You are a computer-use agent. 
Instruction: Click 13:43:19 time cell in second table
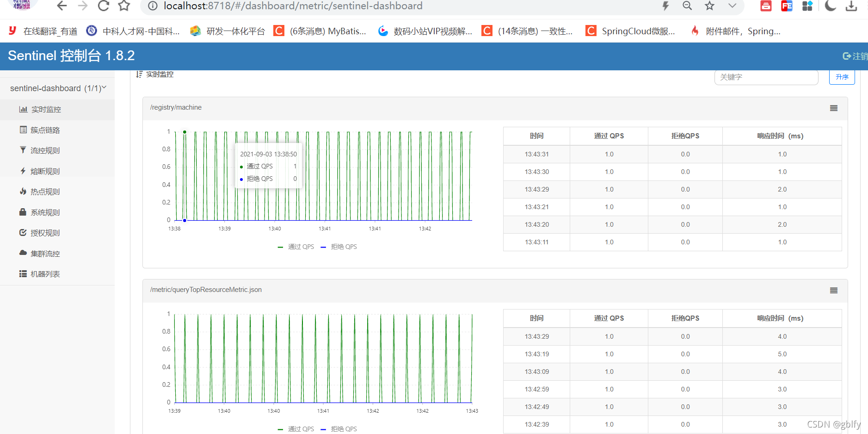pos(537,354)
